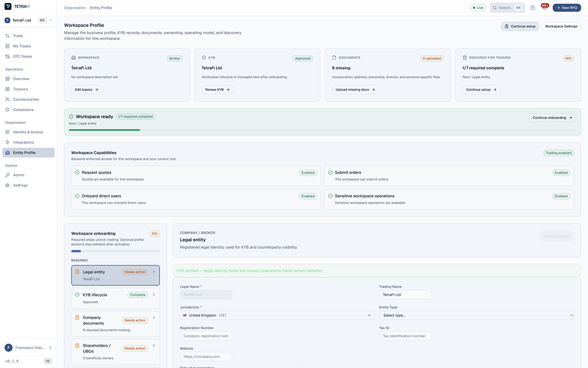
Task: Click the Search box
Action: (x=507, y=8)
